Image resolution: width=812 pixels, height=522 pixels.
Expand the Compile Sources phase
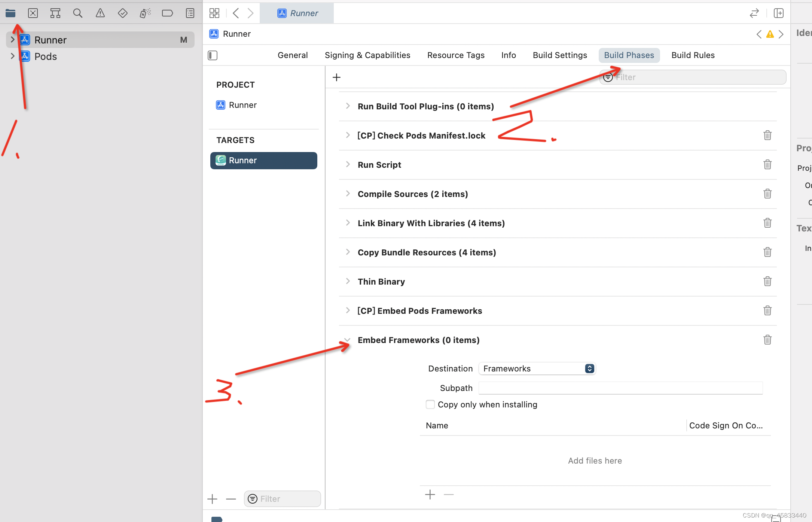[348, 194]
